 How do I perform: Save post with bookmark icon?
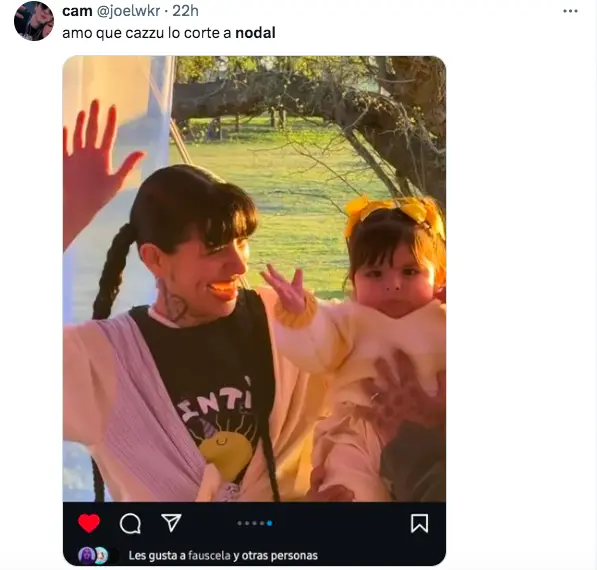(x=419, y=523)
